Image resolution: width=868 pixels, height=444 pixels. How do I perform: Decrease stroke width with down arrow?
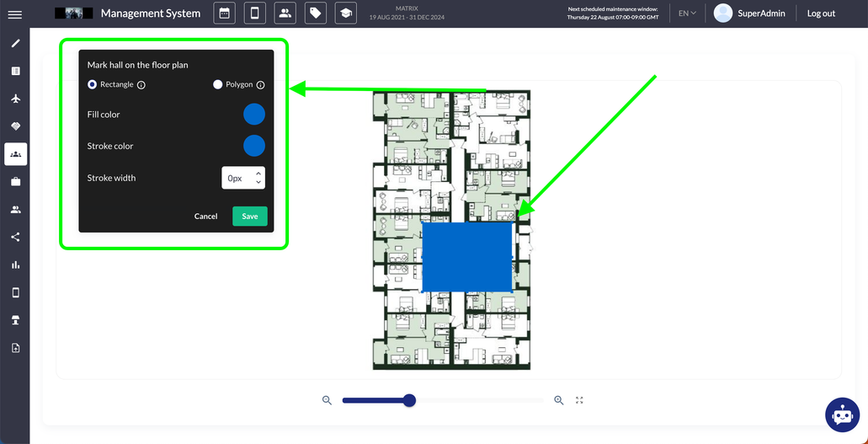(x=258, y=182)
